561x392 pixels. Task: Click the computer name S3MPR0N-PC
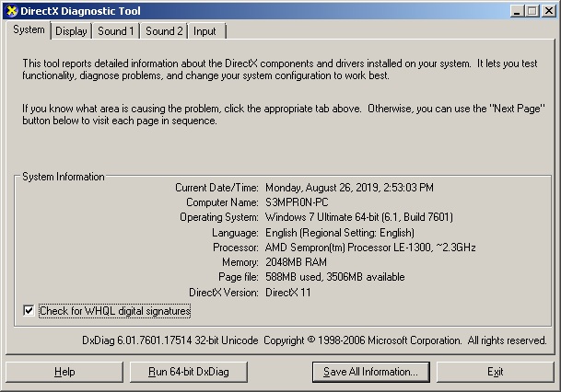297,202
